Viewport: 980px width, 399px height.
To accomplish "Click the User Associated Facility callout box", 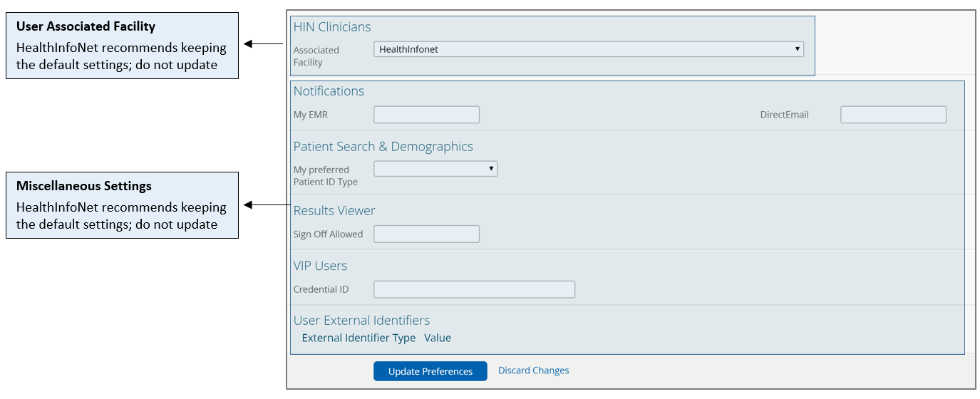I will (122, 46).
